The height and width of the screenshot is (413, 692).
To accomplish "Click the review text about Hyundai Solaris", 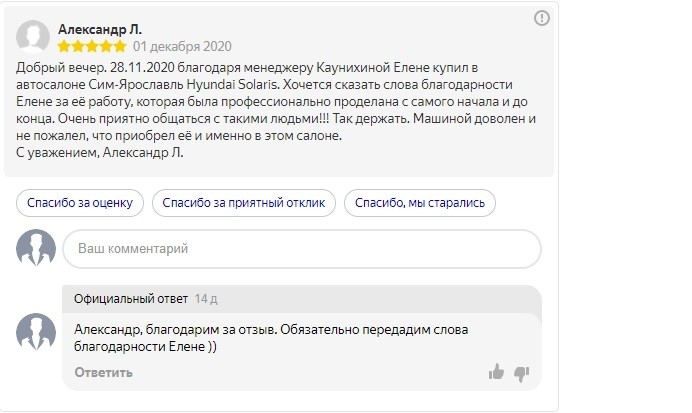I will coord(276,110).
